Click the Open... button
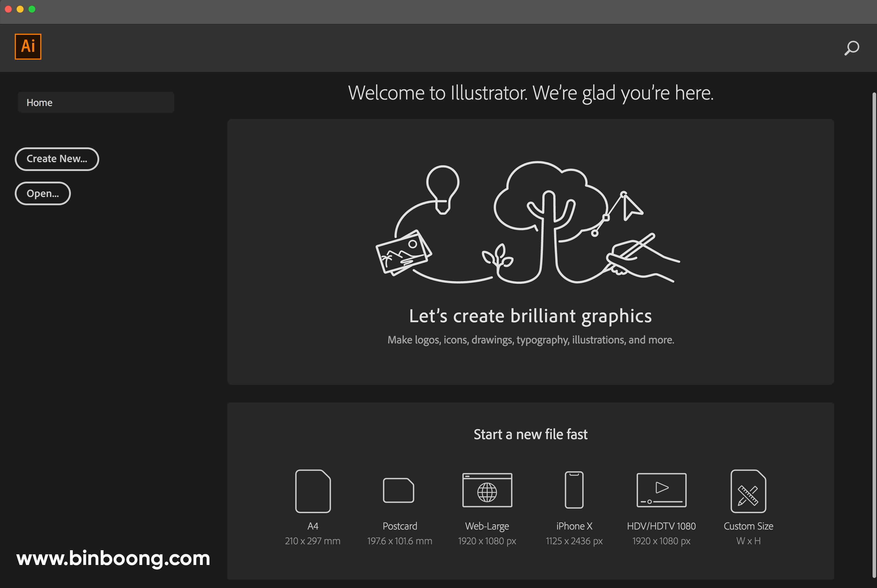This screenshot has width=877, height=588. [x=43, y=193]
